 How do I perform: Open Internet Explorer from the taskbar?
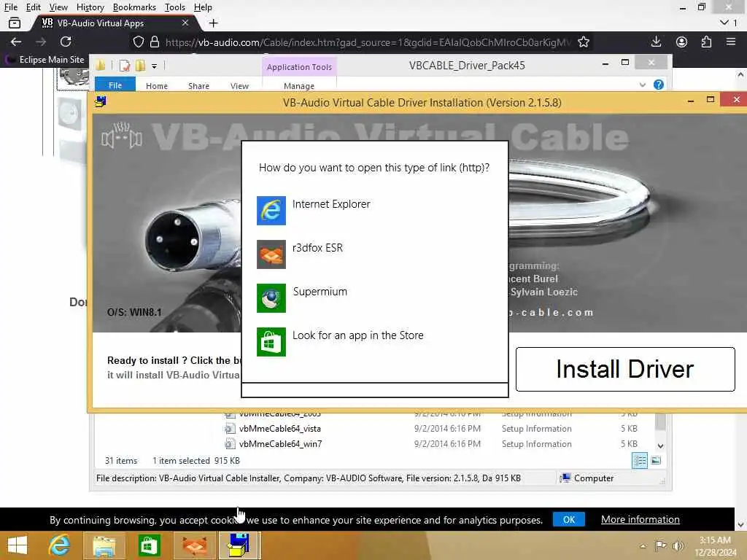click(x=60, y=545)
